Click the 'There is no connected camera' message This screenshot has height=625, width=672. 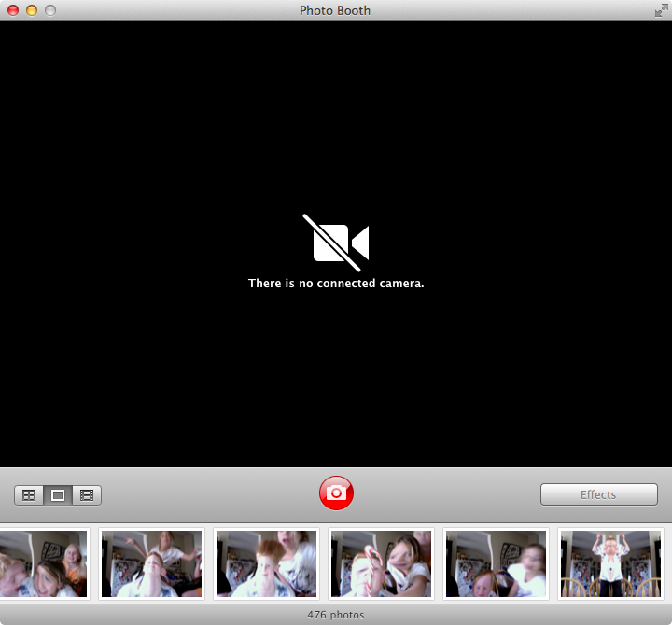(x=336, y=284)
